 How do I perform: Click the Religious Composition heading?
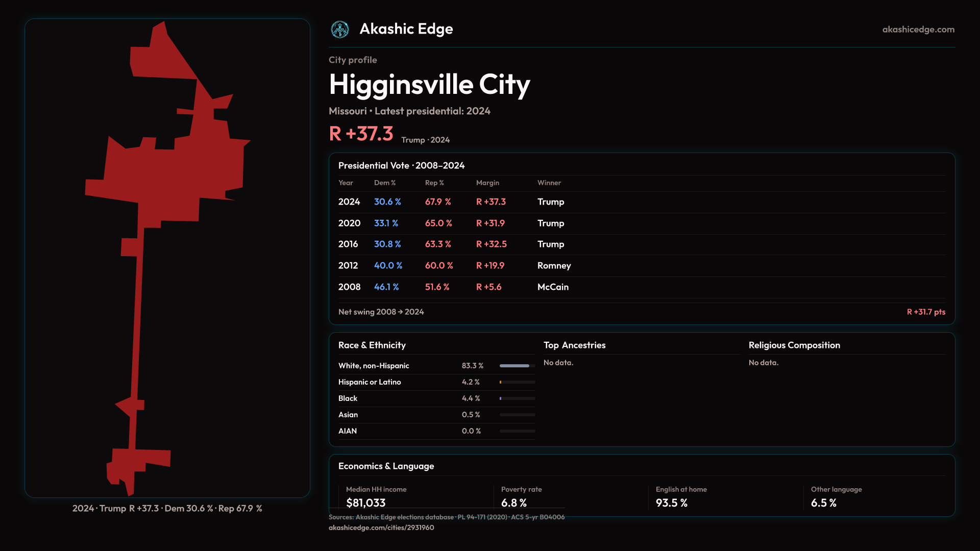coord(794,345)
